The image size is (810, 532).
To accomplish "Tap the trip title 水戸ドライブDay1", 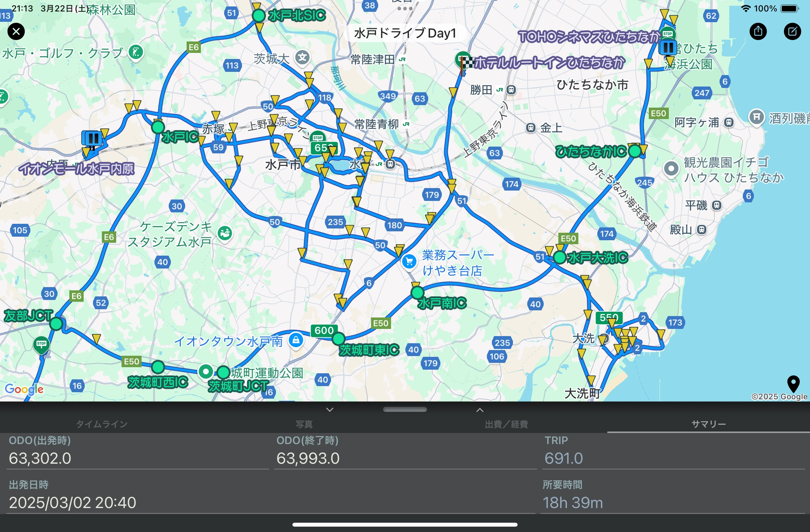I will point(405,33).
